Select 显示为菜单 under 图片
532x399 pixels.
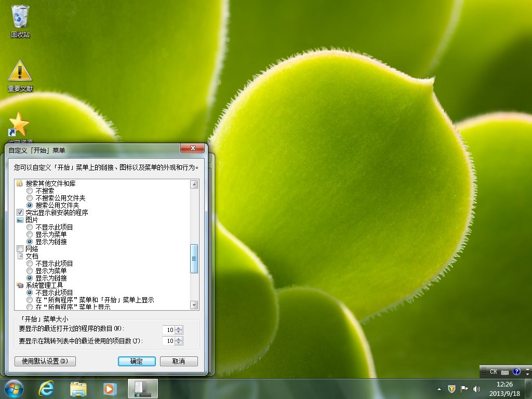(30, 234)
